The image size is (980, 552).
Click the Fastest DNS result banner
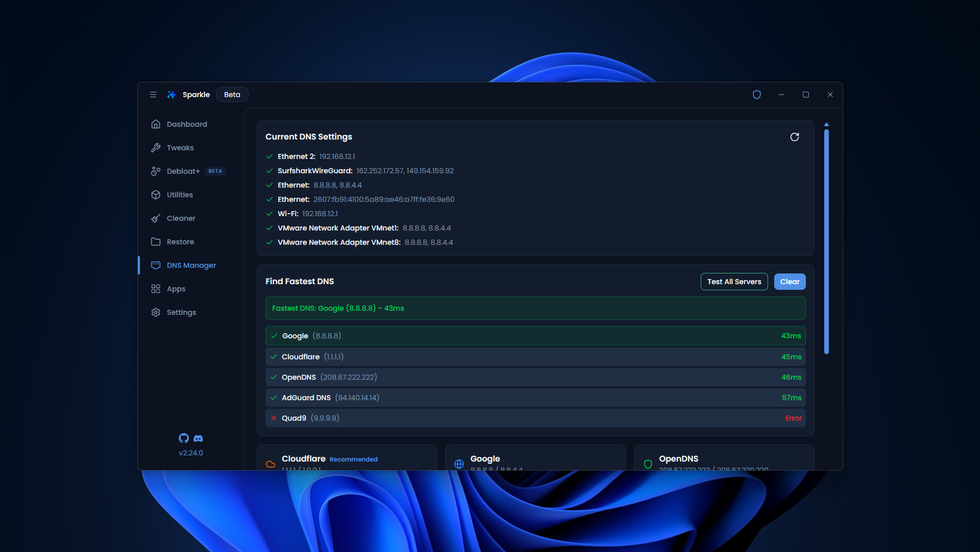536,308
